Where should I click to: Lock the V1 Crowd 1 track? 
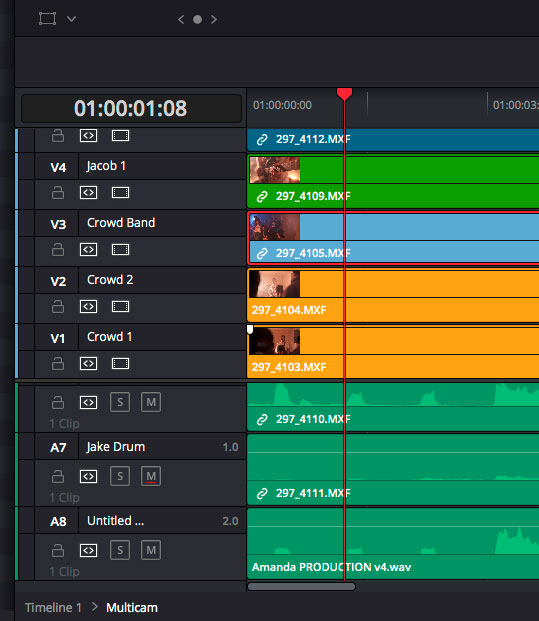pyautogui.click(x=58, y=364)
